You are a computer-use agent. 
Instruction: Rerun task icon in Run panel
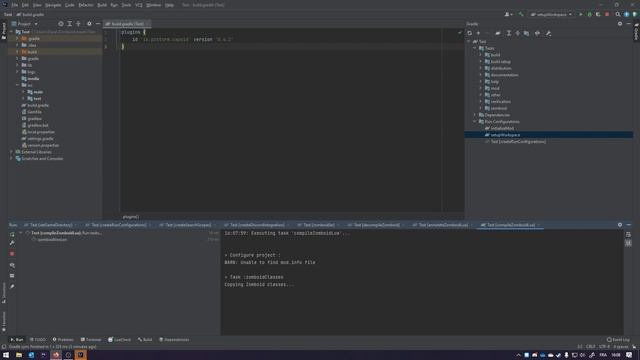click(12, 234)
